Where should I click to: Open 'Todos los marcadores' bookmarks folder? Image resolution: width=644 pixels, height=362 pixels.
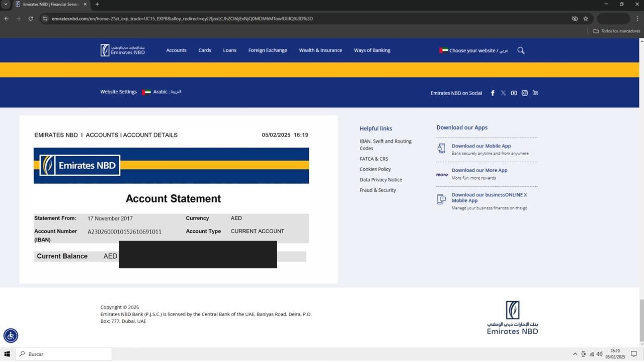(617, 31)
